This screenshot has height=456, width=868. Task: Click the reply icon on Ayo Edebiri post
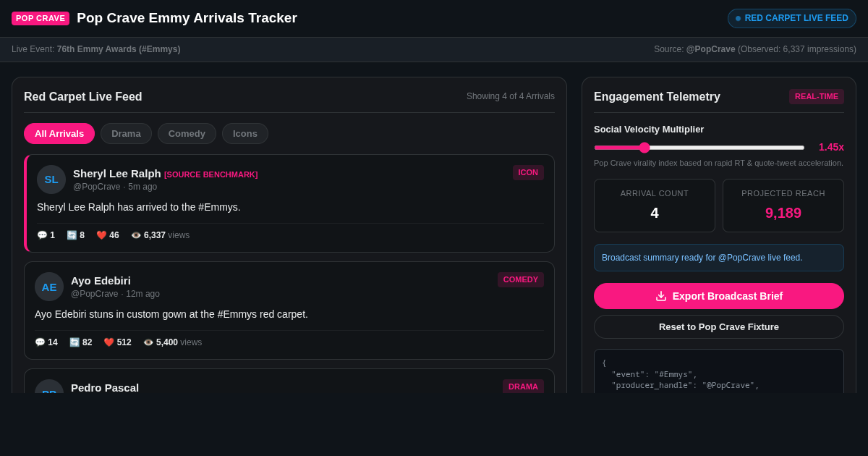click(x=40, y=342)
